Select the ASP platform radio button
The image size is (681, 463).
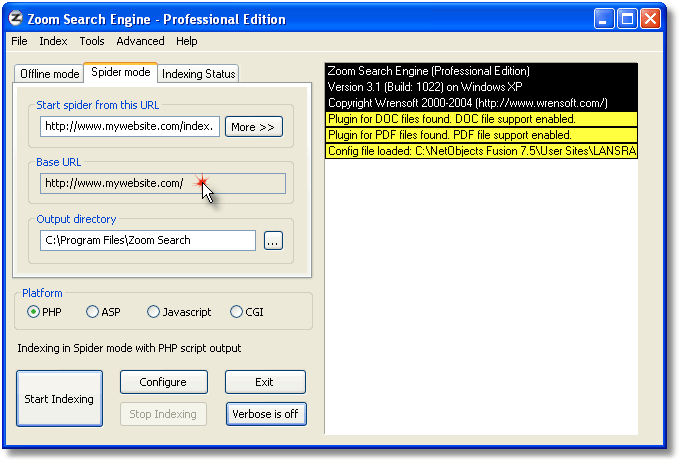click(103, 312)
